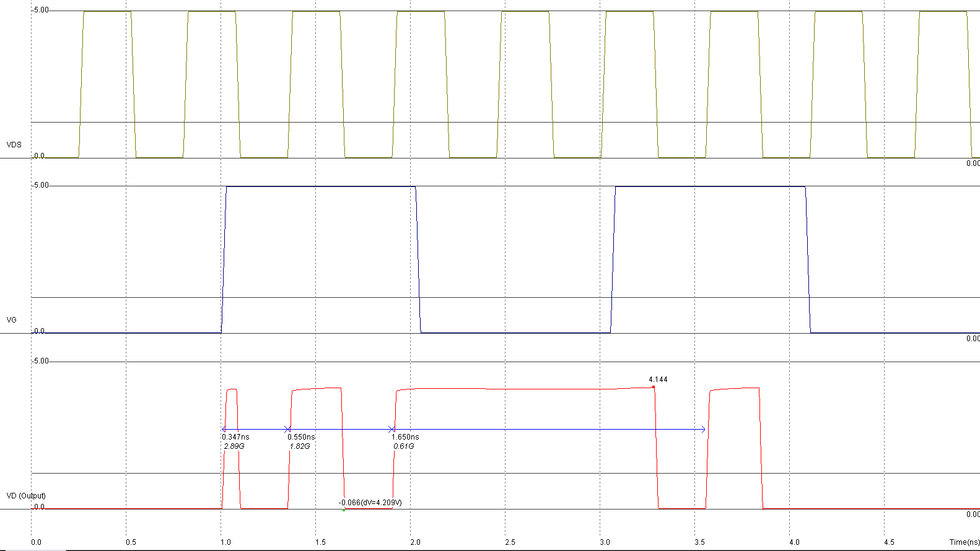Click the -0.066(dV=4.209V) measurement label
The height and width of the screenshot is (551, 980).
click(x=370, y=503)
